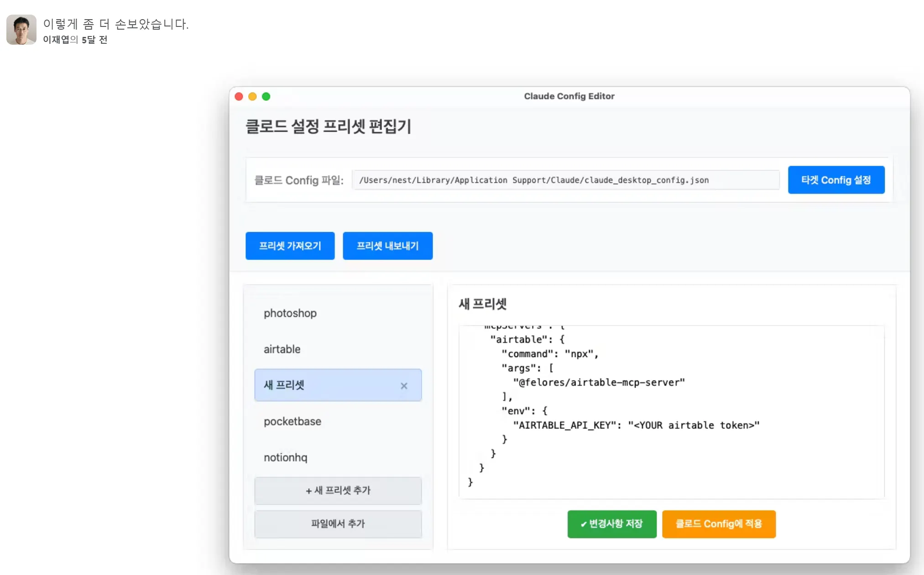The height and width of the screenshot is (575, 924).
Task: Close the window with red button
Action: point(239,97)
